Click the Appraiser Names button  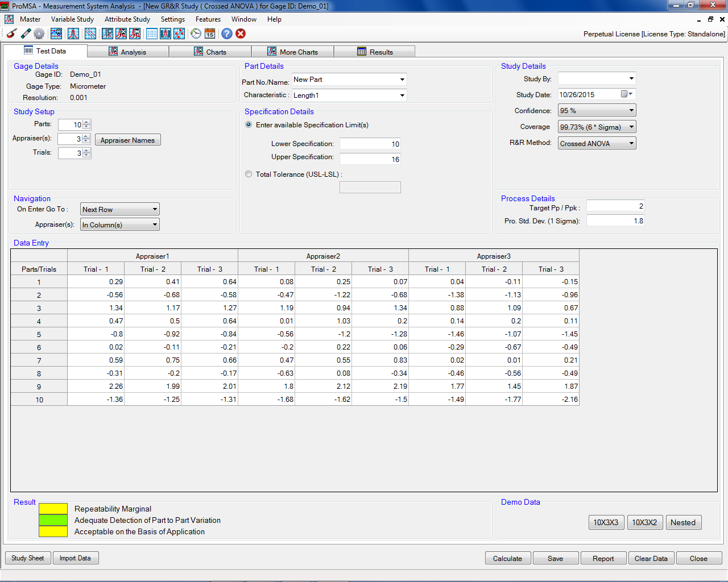[x=127, y=140]
